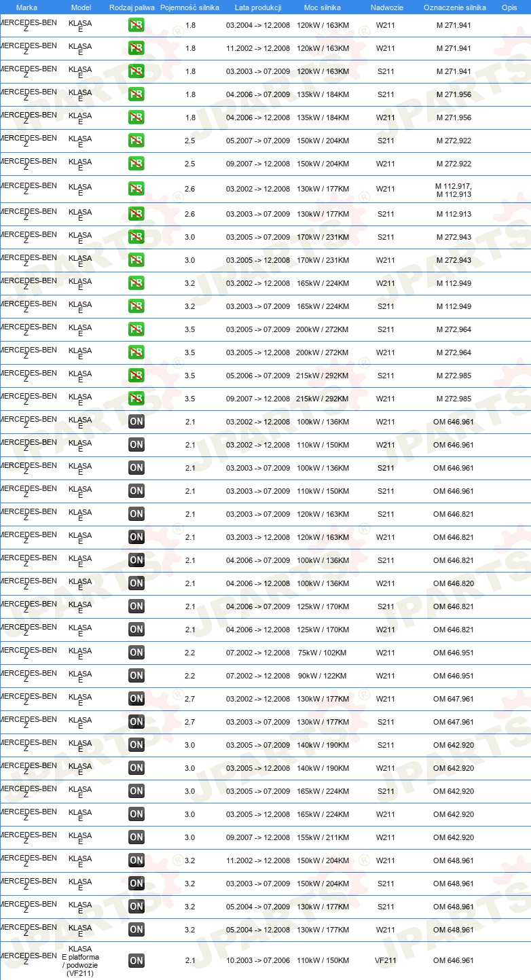Click ON icon for 120kW S211 OM 646.821 row

tap(136, 515)
